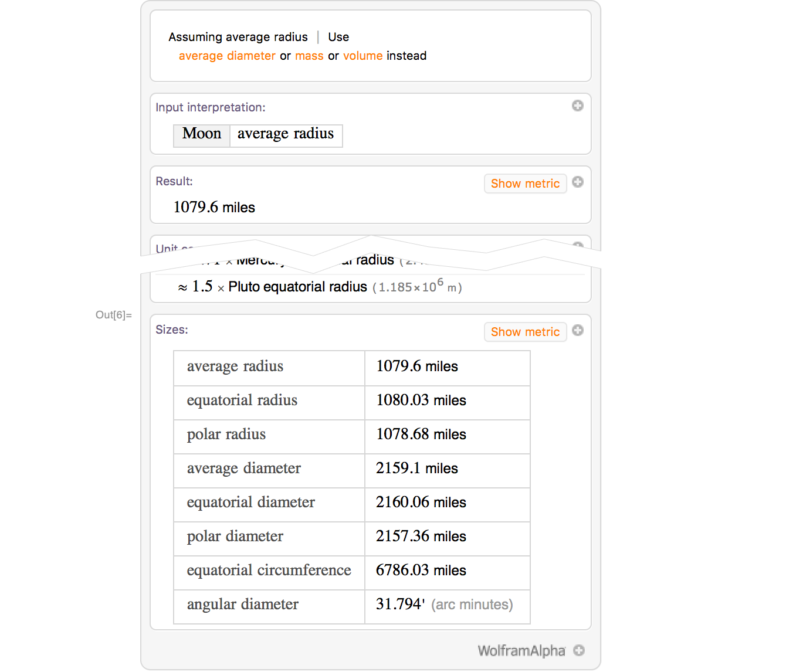The width and height of the screenshot is (786, 672).
Task: Click the plus icon in Input interpretation pod
Action: [x=578, y=106]
